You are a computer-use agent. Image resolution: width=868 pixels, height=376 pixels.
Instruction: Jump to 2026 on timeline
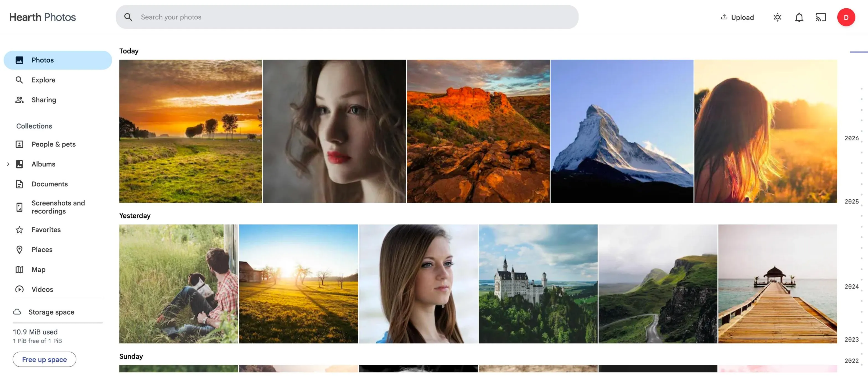tap(851, 138)
